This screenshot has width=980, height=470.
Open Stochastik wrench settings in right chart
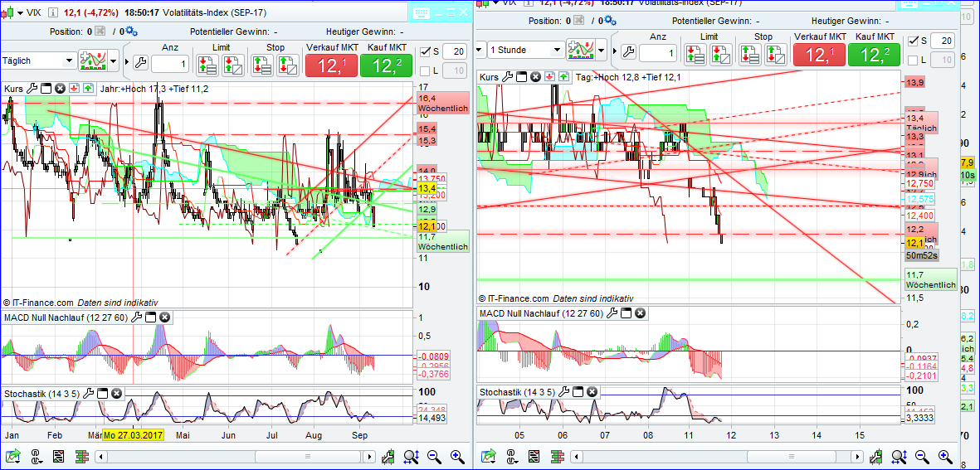coord(563,392)
